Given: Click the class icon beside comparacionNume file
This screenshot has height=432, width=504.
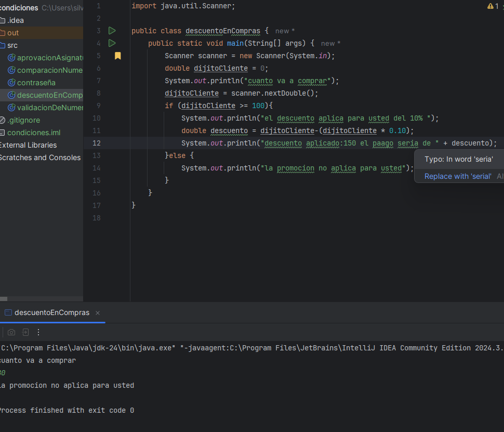Looking at the screenshot, I should click(11, 70).
